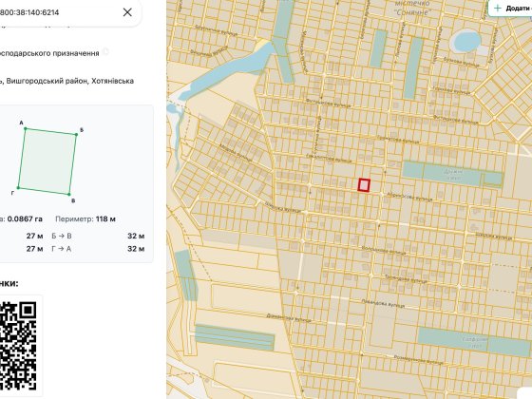Click the 'Додати' button label

(519, 9)
